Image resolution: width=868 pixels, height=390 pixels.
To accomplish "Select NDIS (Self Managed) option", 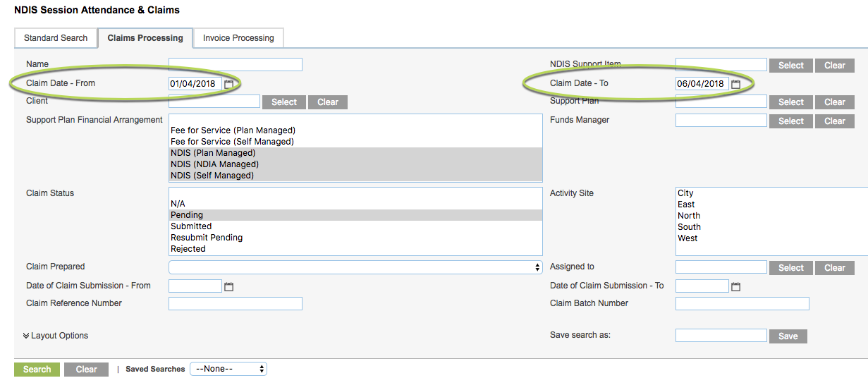I will (x=356, y=176).
